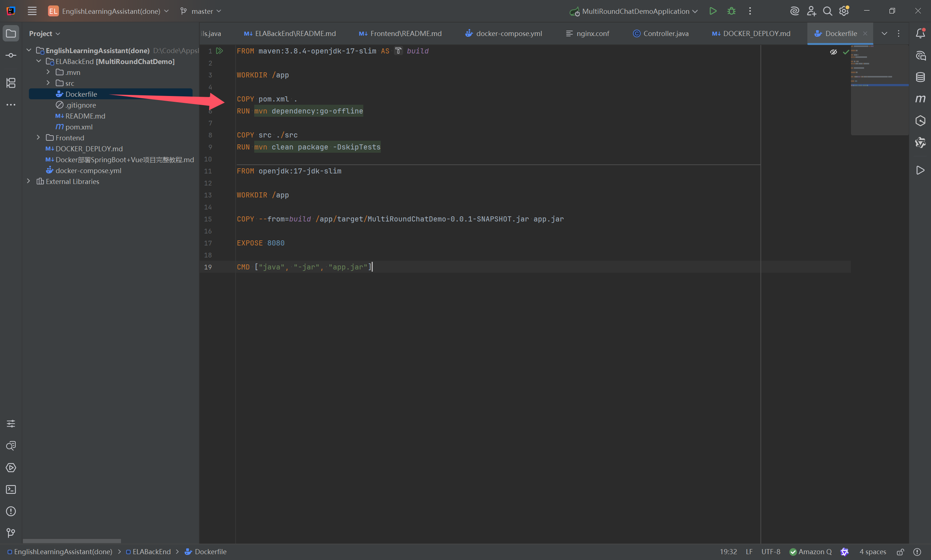Open the Problems tool window
Screen dimensions: 931x560
[11, 511]
